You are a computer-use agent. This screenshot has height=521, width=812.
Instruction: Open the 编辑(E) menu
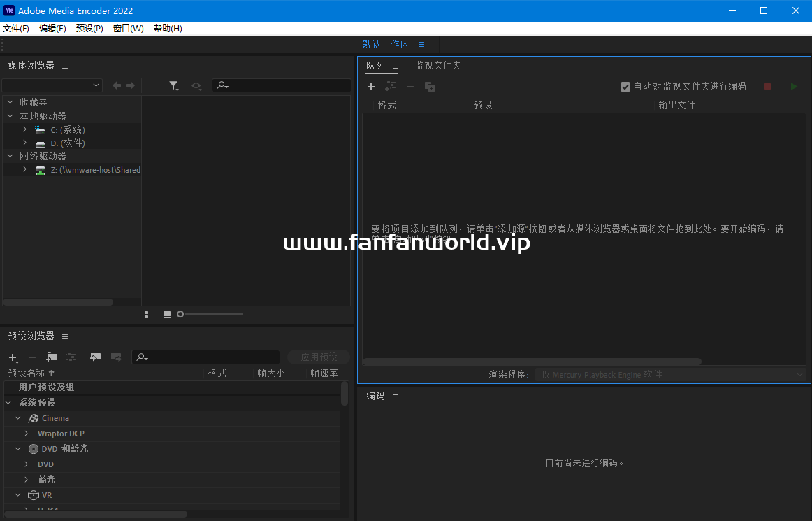(53, 29)
